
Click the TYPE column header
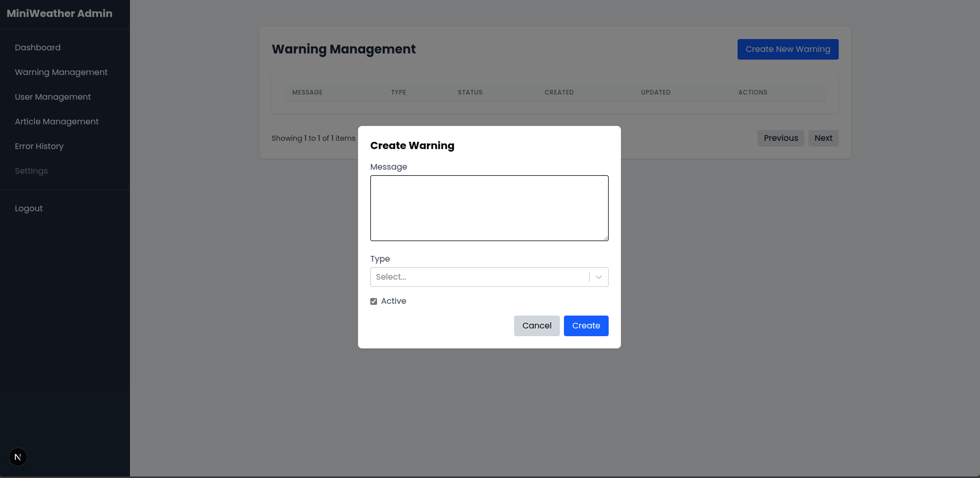tap(399, 93)
